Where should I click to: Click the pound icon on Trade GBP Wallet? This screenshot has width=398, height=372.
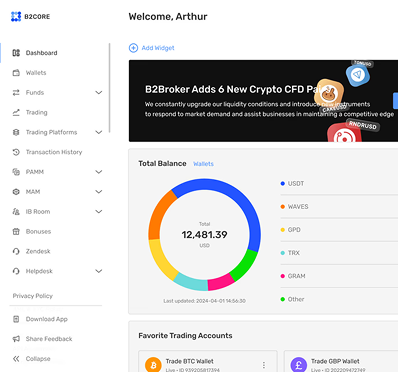[x=299, y=365]
